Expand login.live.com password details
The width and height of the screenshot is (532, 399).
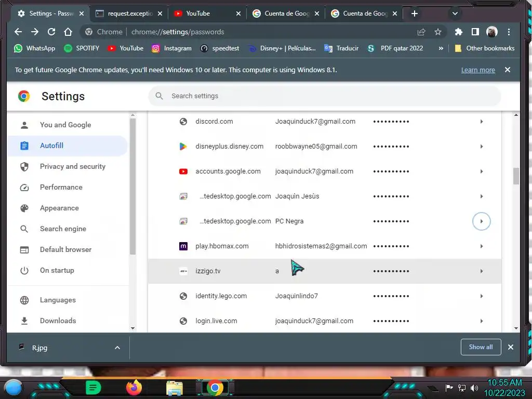[x=482, y=321]
